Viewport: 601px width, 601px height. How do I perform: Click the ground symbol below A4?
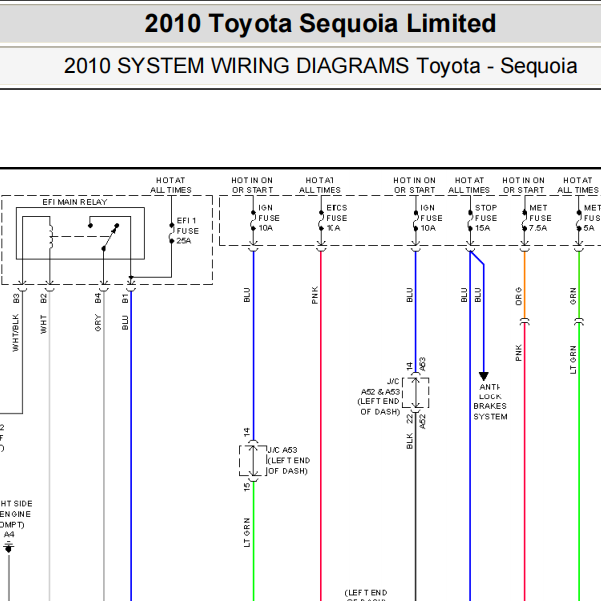pos(9,548)
